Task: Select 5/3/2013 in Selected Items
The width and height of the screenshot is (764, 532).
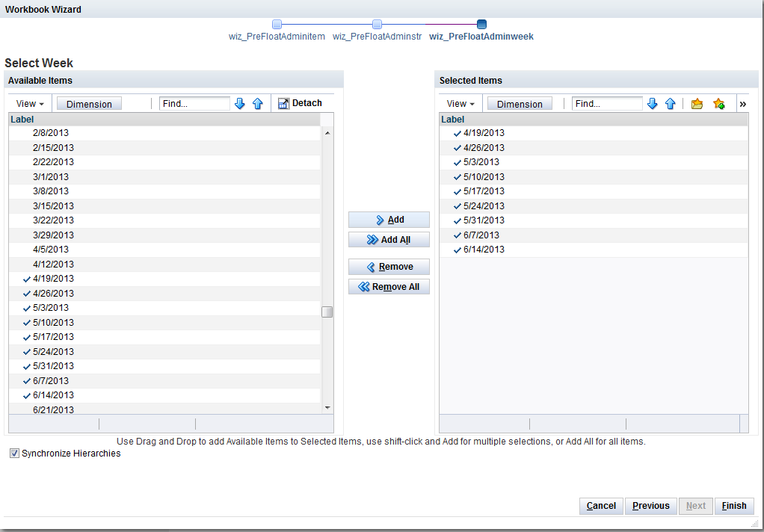Action: tap(594, 161)
